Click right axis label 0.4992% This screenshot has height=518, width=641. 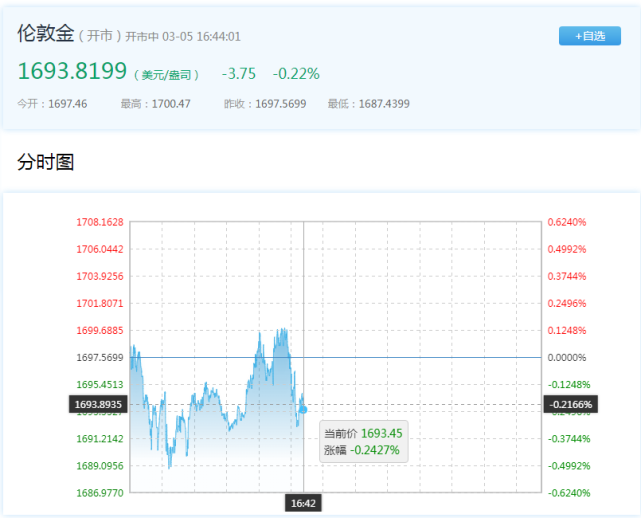[567, 249]
